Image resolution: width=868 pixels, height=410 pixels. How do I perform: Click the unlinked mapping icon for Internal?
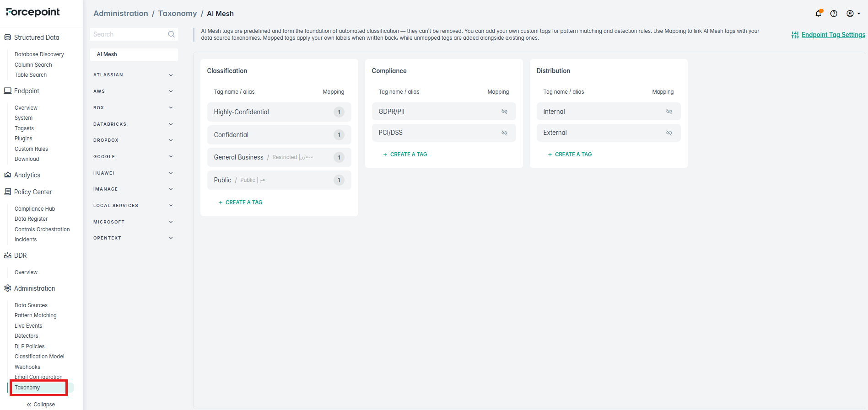(x=669, y=112)
